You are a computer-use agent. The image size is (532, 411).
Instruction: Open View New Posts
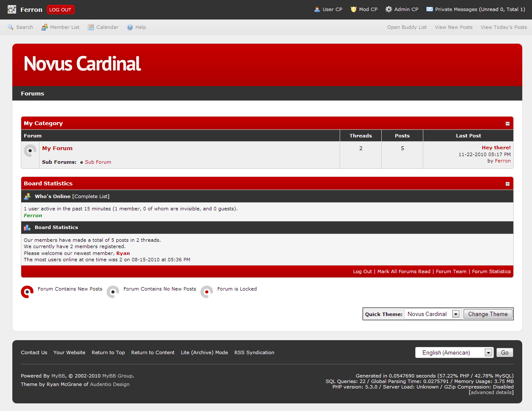[x=453, y=27]
